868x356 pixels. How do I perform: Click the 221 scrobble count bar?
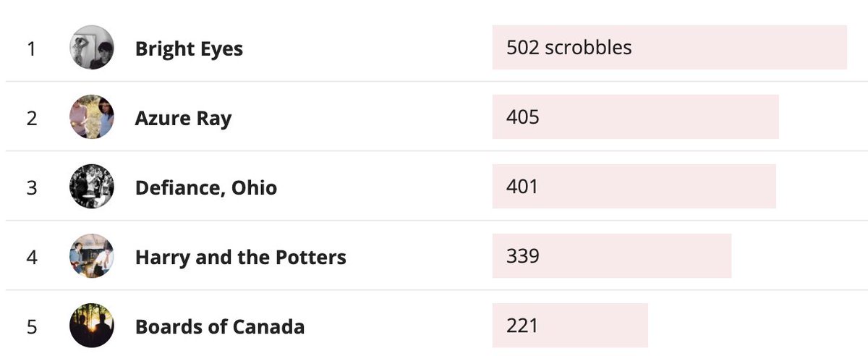(570, 326)
